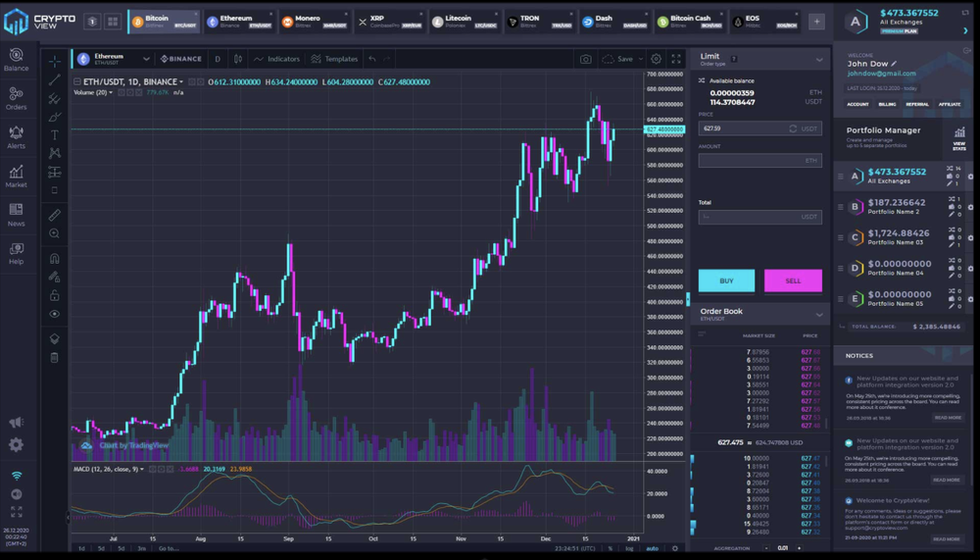Click the sidebar sound speaker icon

click(17, 494)
